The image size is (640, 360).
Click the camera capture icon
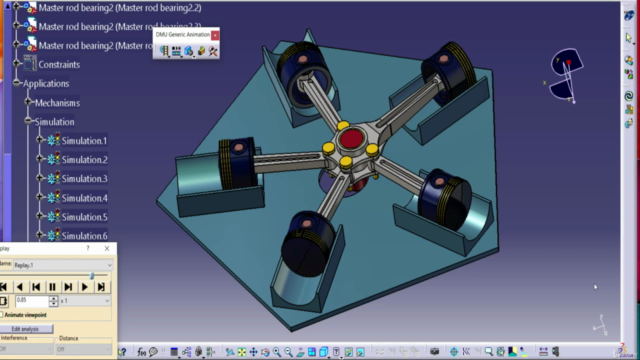pos(434,351)
